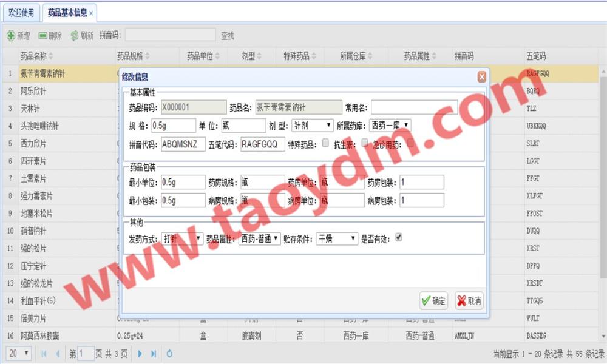
Task: Click the 拼音码 search input field
Action: [171, 35]
